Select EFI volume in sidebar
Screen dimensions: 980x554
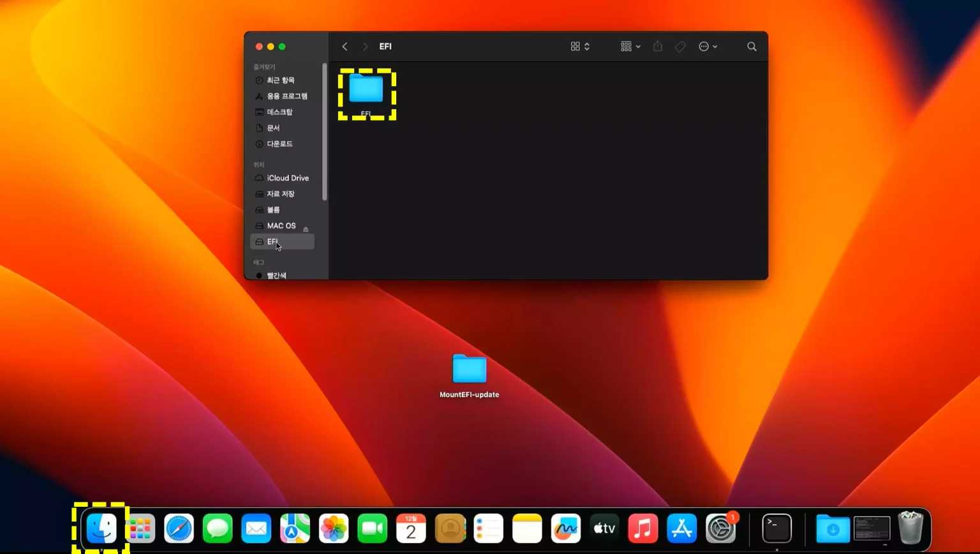click(x=282, y=242)
